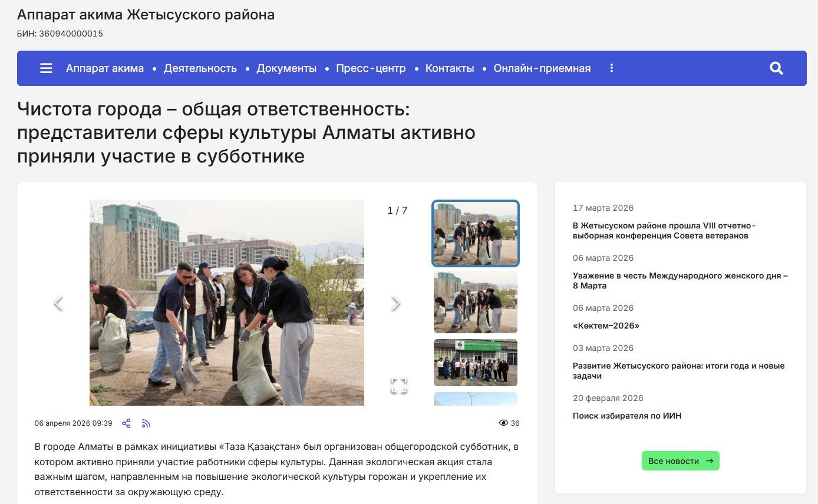This screenshot has width=818, height=504.
Task: Open the Аппарат акима menu
Action: point(104,68)
